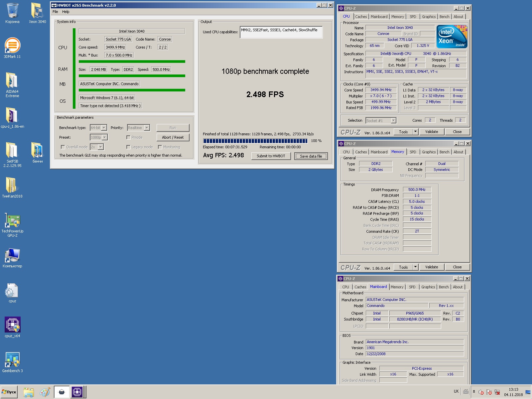Click the BIOS Version field 1901

415,348
